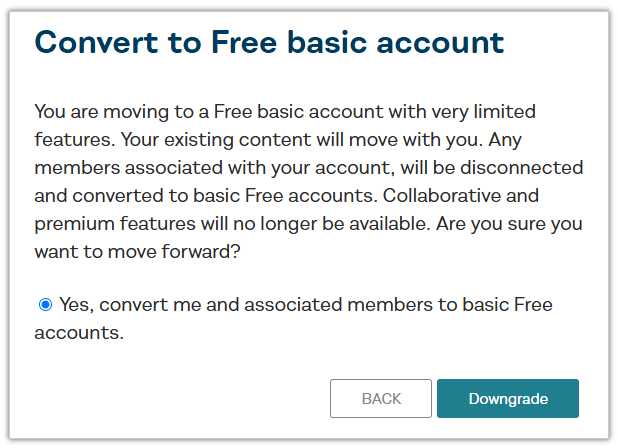Click the 'Convert to Free basic account' heading

click(269, 42)
